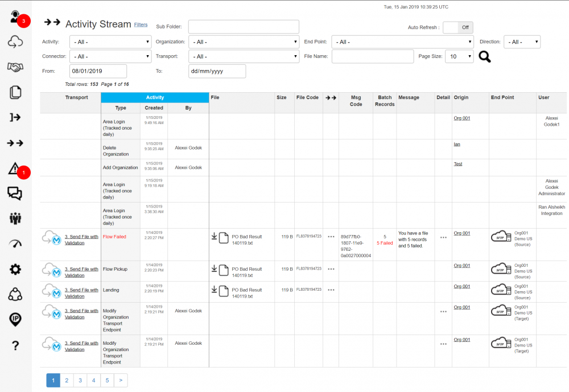Open the handshake partners icon in sidebar
Image resolution: width=569 pixels, height=392 pixels.
15,67
